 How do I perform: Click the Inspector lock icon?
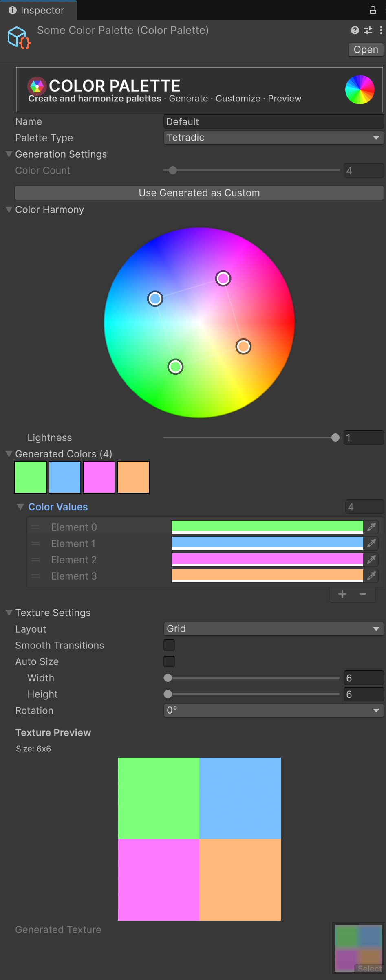pyautogui.click(x=373, y=10)
